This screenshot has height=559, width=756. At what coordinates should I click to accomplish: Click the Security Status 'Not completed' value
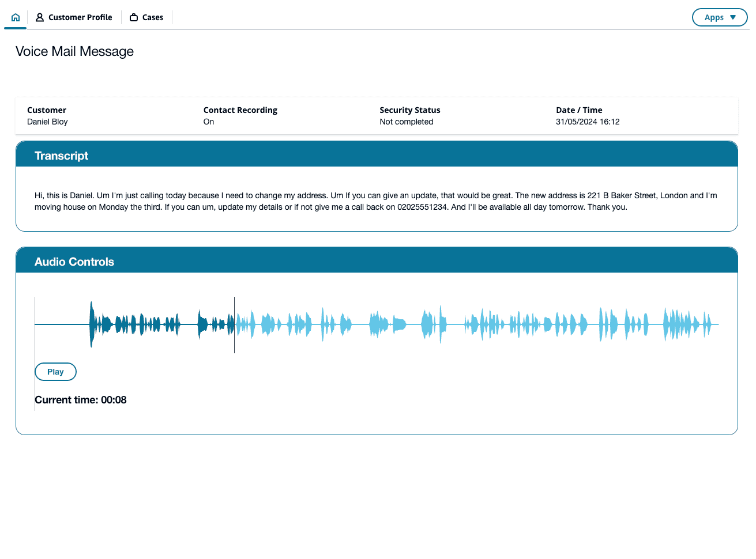(406, 122)
